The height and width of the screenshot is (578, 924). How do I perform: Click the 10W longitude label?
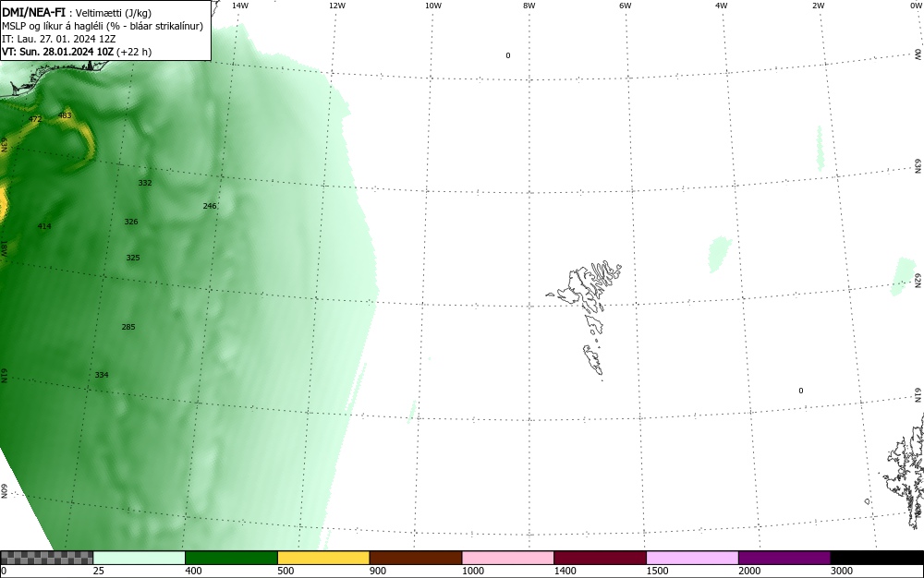(x=433, y=6)
